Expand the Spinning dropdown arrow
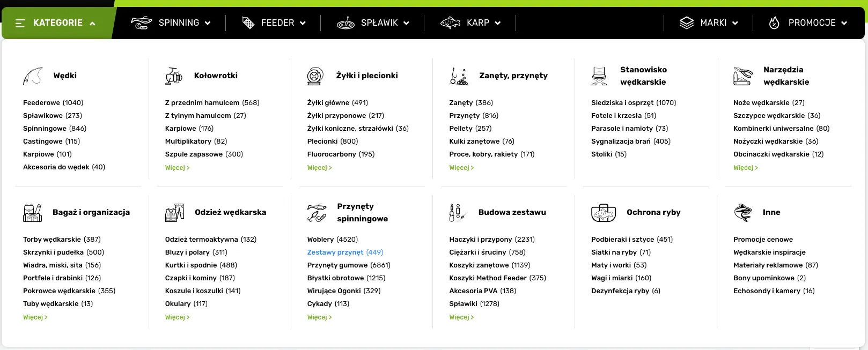Screen dimensions: 868x350 208,23
